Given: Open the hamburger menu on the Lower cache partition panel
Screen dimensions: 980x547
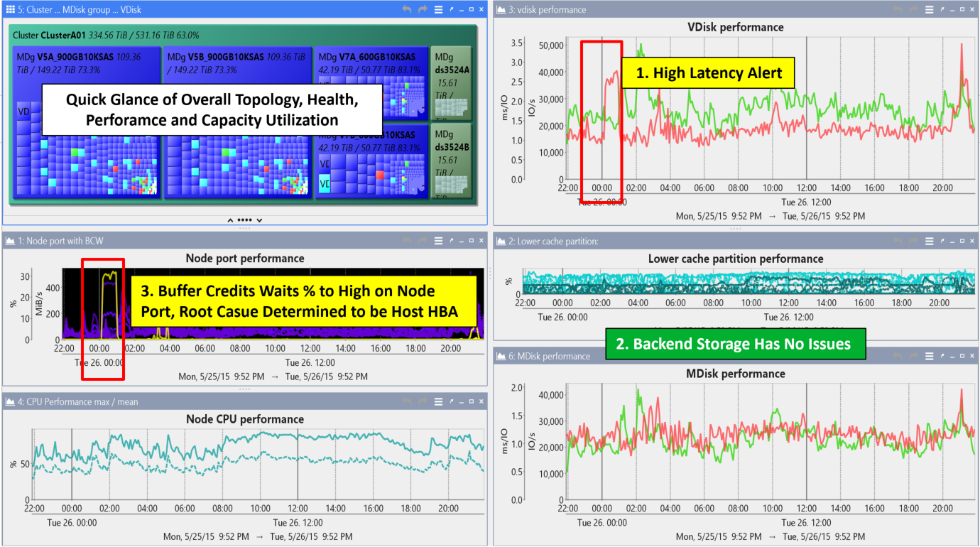Looking at the screenshot, I should click(x=930, y=241).
